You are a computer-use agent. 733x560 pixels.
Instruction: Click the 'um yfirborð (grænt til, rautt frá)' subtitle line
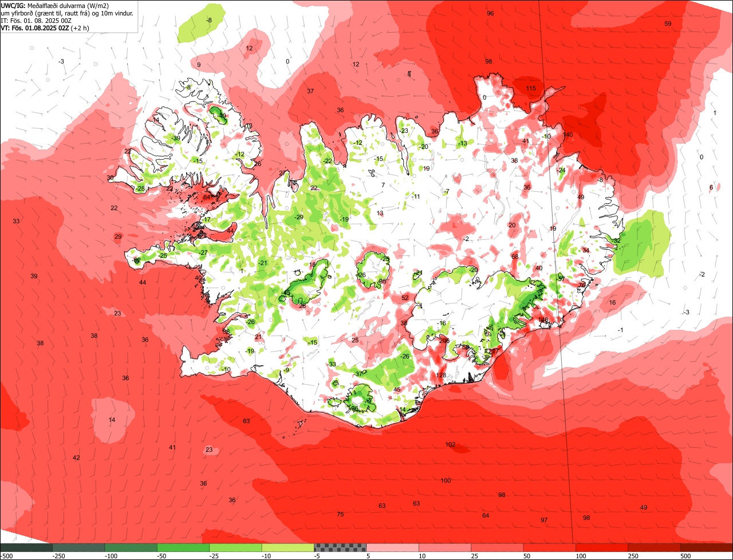(x=68, y=13)
